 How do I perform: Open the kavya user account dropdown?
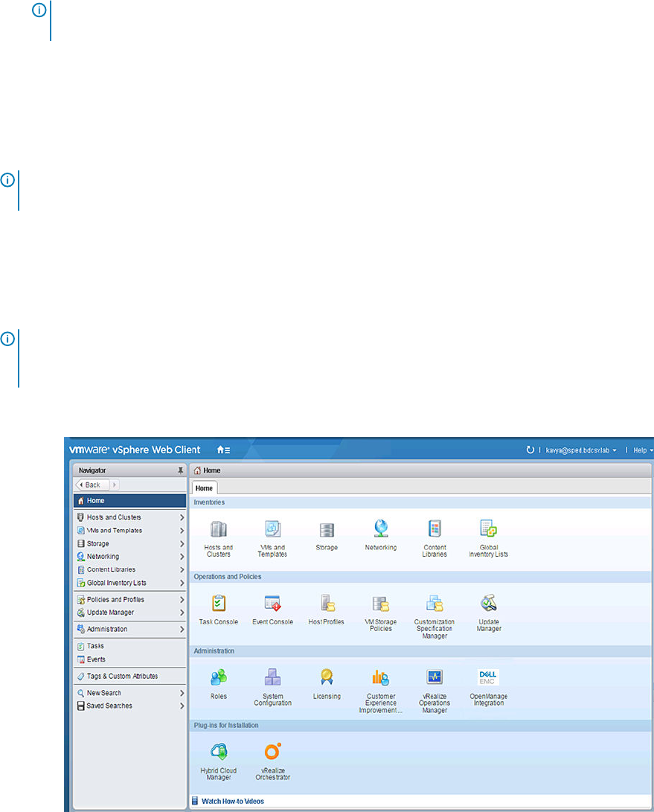coord(581,450)
